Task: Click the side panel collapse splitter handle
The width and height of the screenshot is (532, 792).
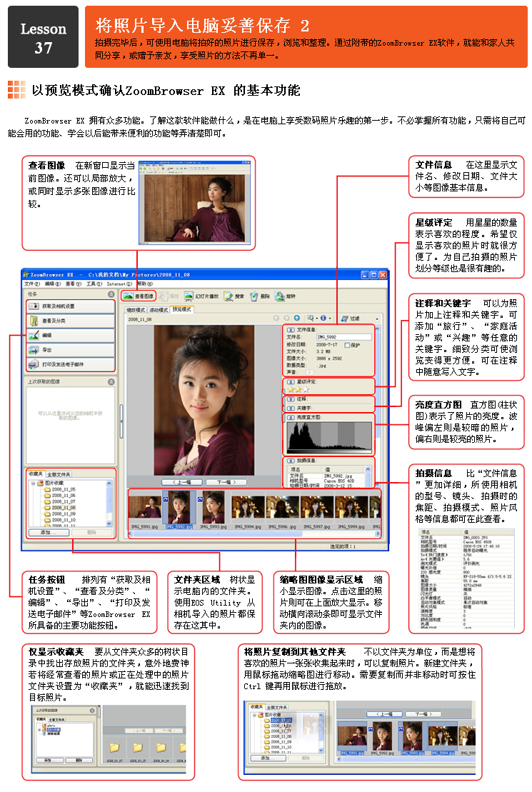Action: point(121,421)
